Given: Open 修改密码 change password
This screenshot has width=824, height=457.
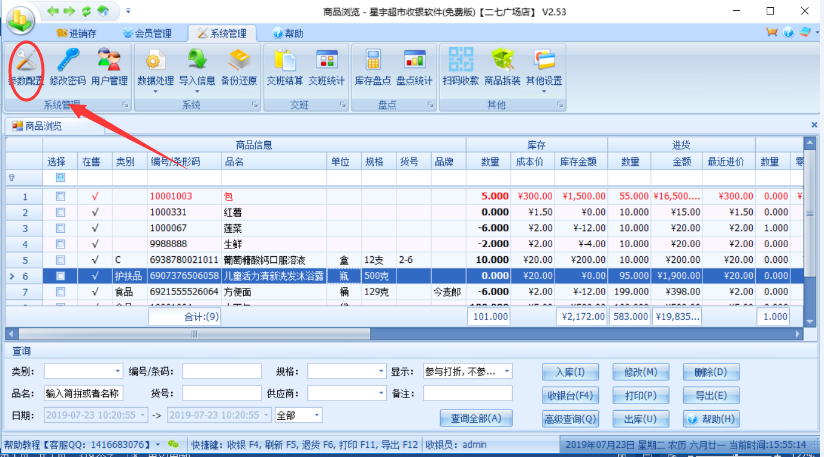Looking at the screenshot, I should coord(67,67).
